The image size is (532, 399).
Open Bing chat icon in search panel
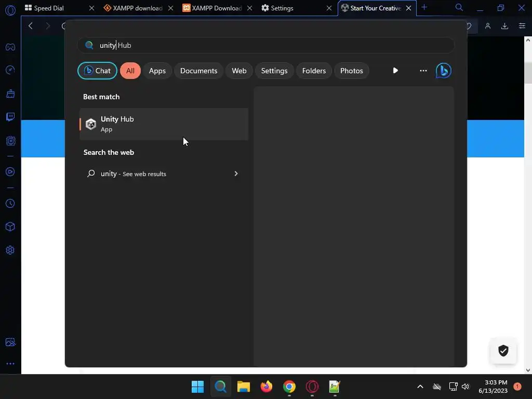(444, 71)
